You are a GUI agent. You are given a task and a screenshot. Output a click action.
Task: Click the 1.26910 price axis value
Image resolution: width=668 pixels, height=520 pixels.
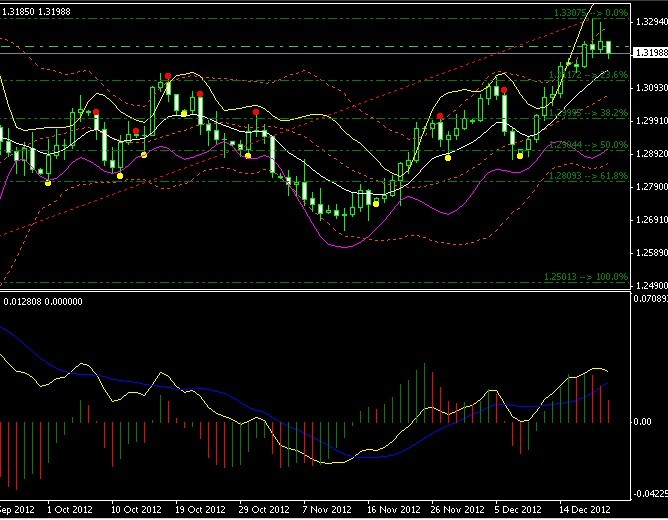click(x=651, y=220)
